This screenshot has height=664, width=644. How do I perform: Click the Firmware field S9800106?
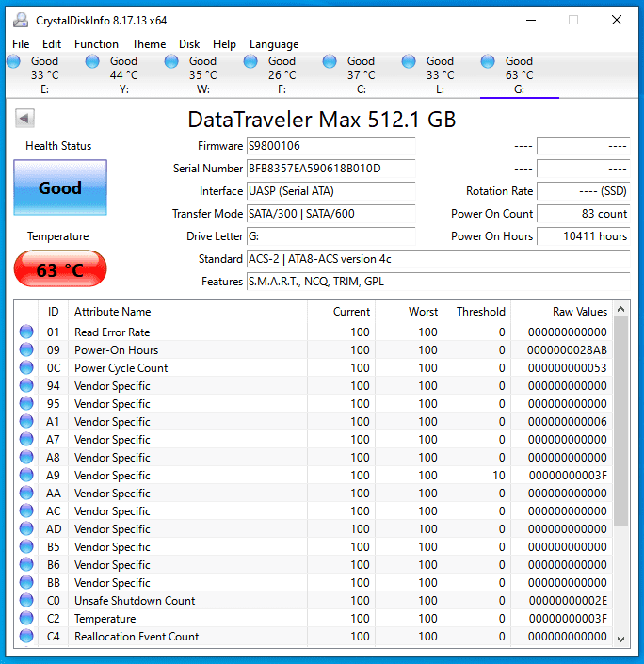click(331, 146)
